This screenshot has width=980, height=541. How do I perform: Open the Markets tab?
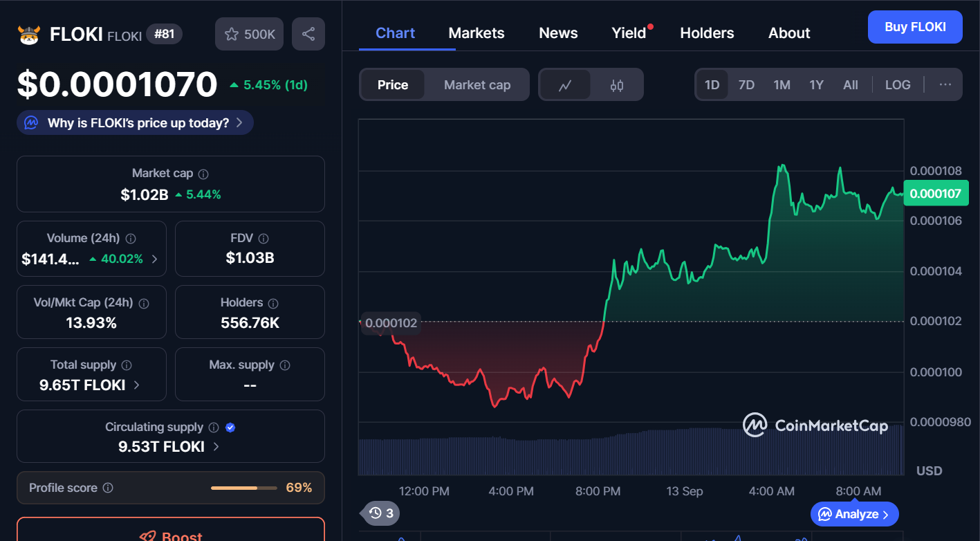(x=477, y=33)
